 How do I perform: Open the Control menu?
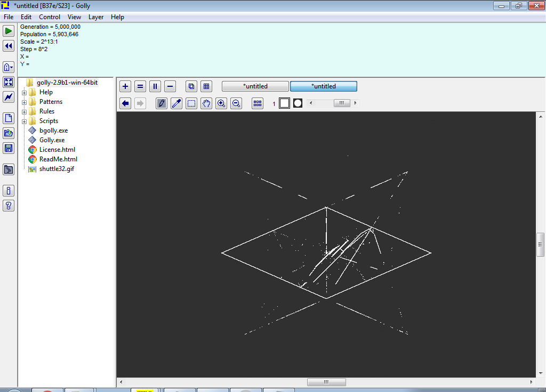click(x=50, y=17)
